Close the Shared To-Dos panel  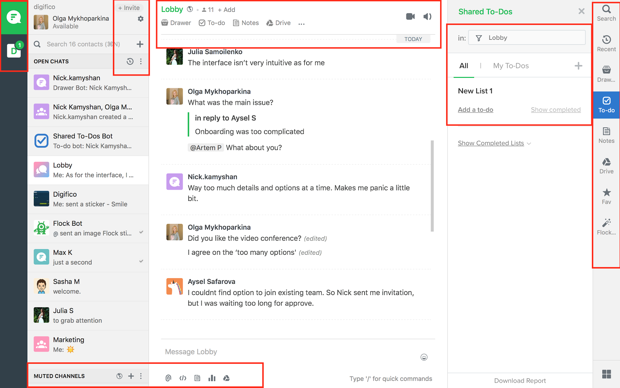pos(581,11)
